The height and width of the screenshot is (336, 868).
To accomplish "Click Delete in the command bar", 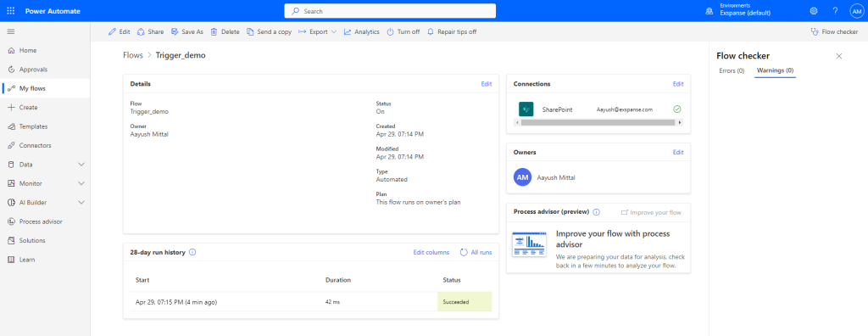I will click(x=225, y=31).
